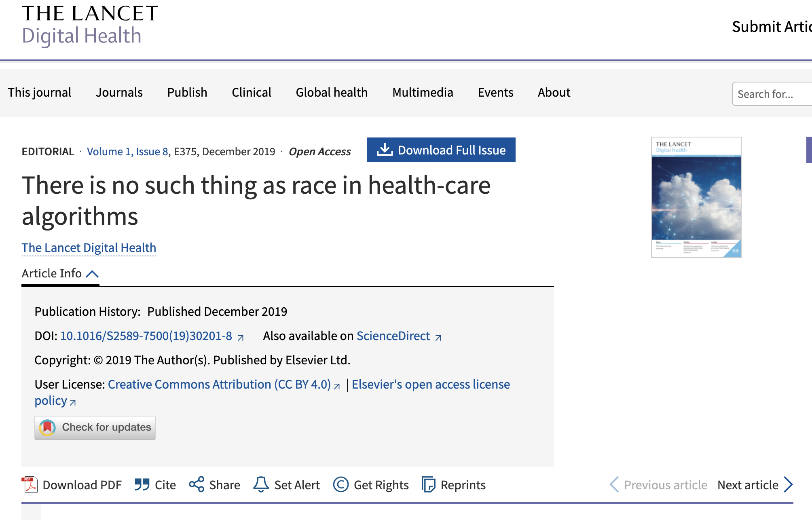This screenshot has width=812, height=520.
Task: Click the Get Rights text label
Action: click(x=381, y=485)
